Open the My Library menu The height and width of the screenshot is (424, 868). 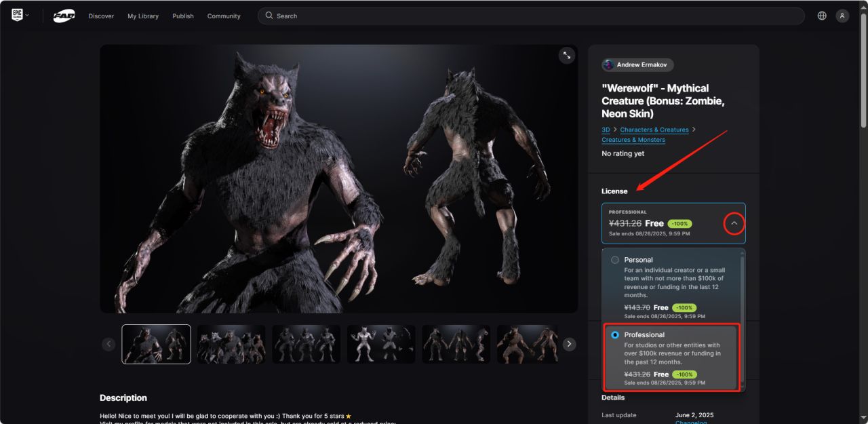143,16
